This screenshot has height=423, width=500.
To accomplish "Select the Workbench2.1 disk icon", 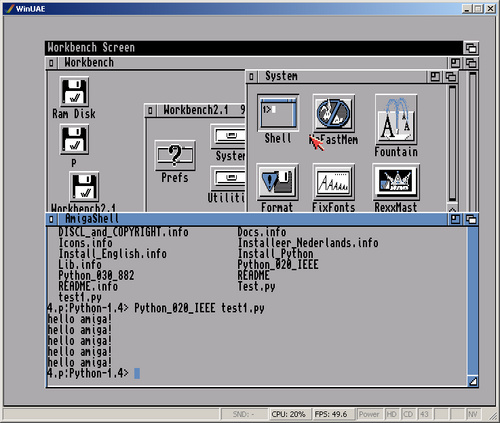I will tap(84, 187).
